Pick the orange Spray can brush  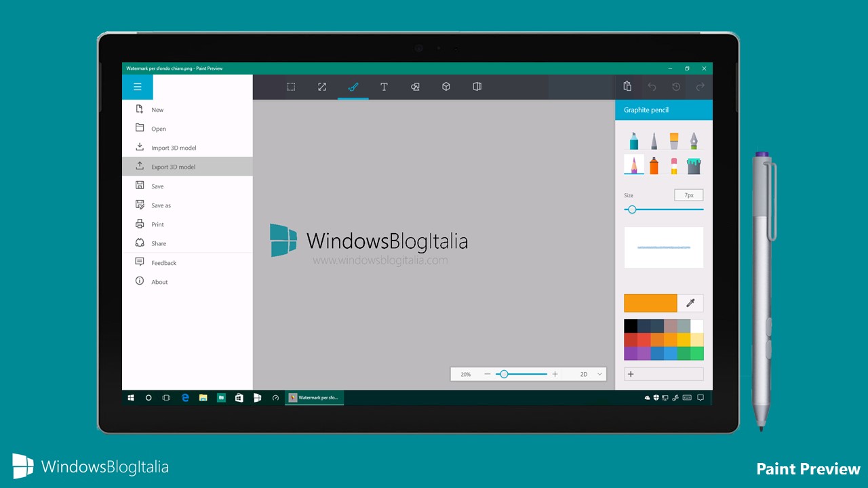(654, 165)
